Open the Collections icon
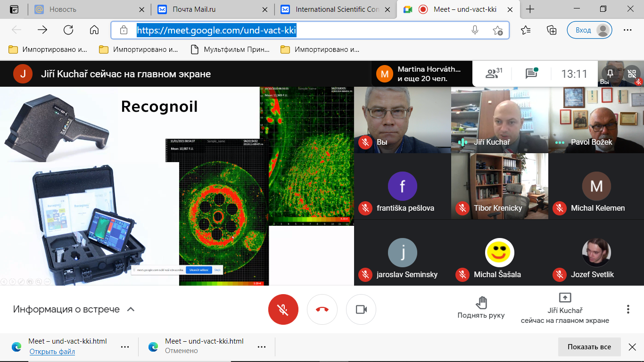Image resolution: width=644 pixels, height=362 pixels. click(552, 30)
